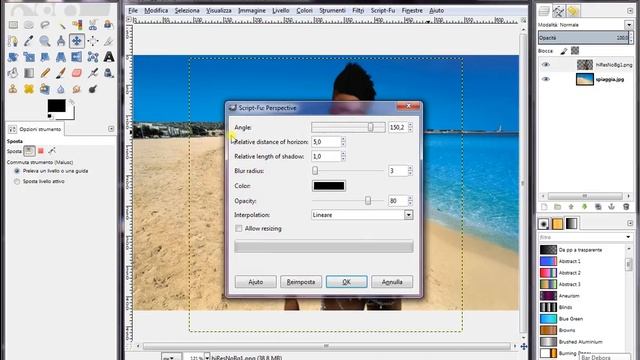This screenshot has width=640, height=360.
Task: Select the Heal tool
Action: (29, 89)
